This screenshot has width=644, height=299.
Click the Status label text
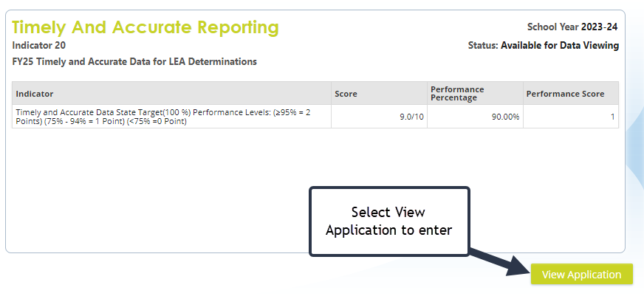tap(483, 46)
